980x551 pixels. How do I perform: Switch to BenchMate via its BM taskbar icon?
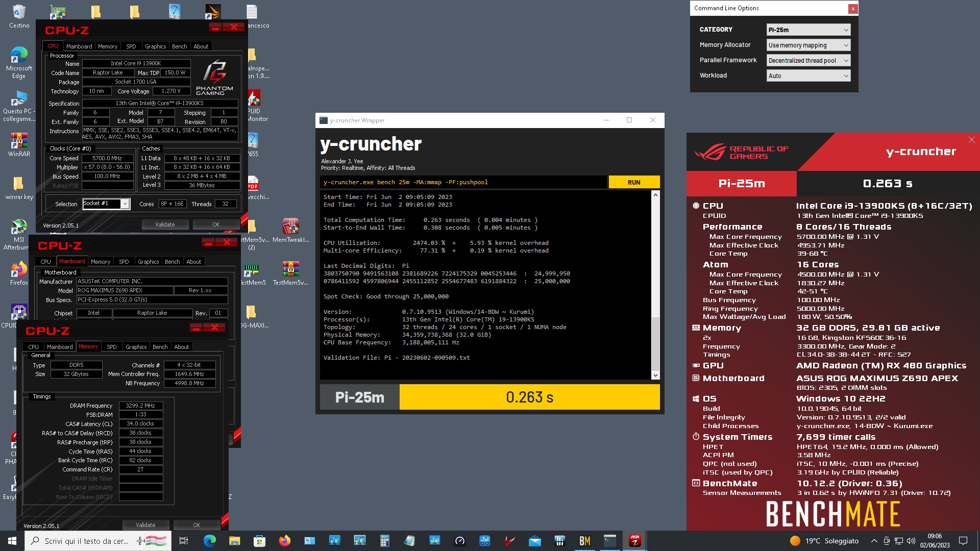point(584,541)
